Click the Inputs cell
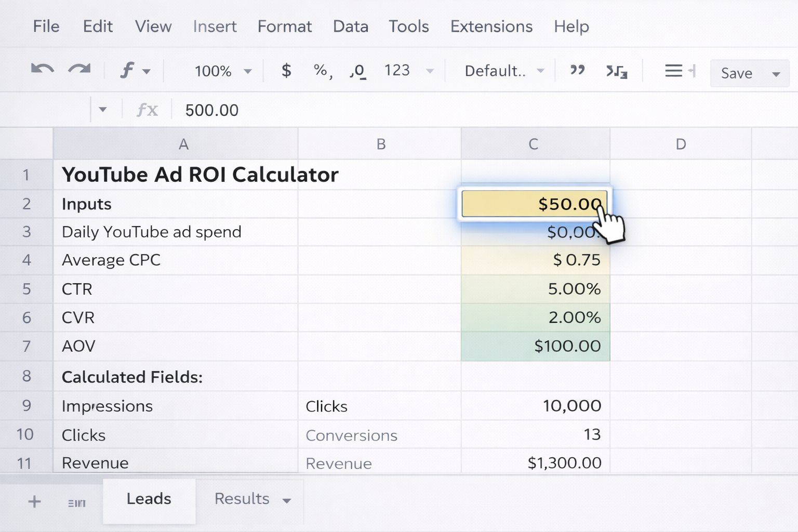The height and width of the screenshot is (532, 798). [x=176, y=204]
